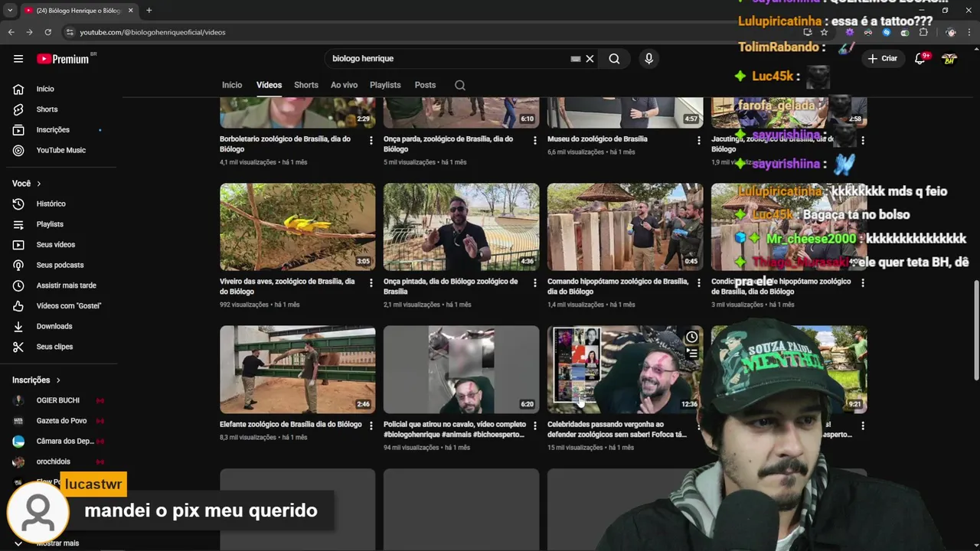980x551 pixels.
Task: Open options for Elefante zoológico video
Action: point(371,425)
